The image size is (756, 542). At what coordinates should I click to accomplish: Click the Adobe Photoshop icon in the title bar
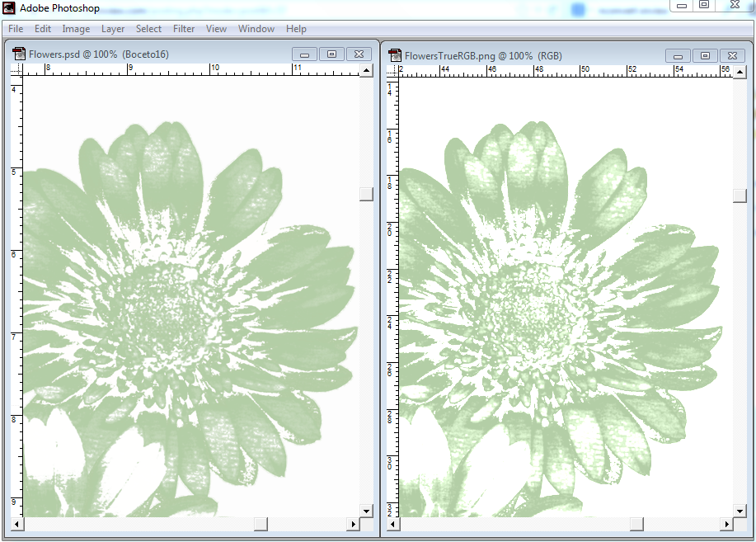(9, 9)
